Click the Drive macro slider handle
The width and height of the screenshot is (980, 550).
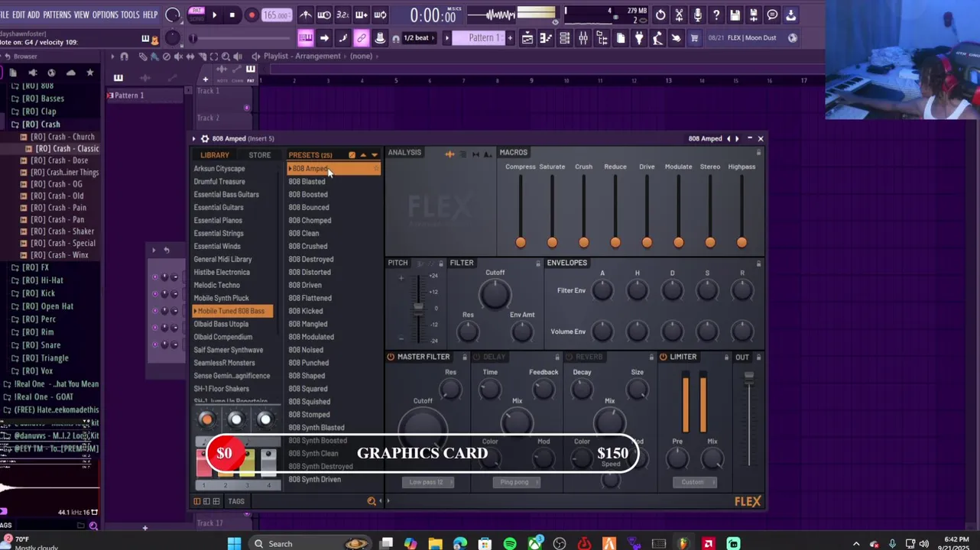pos(647,243)
